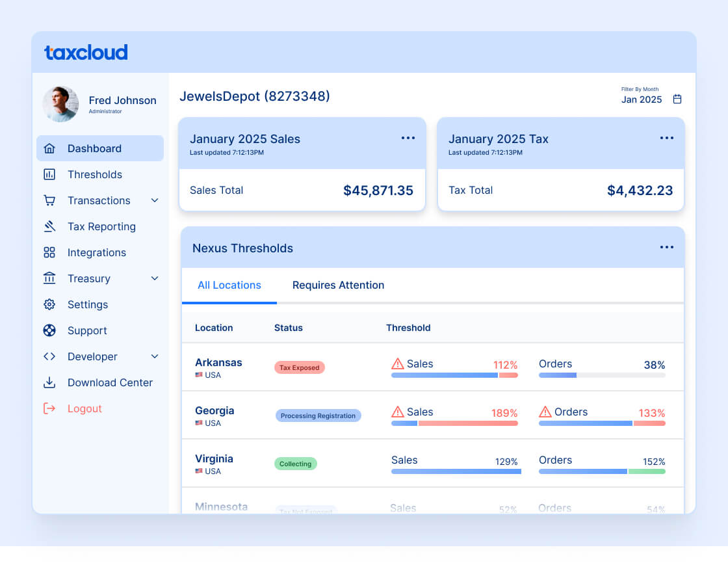Click the Processing Registration status badge
Screen dimensions: 728x567
point(318,415)
